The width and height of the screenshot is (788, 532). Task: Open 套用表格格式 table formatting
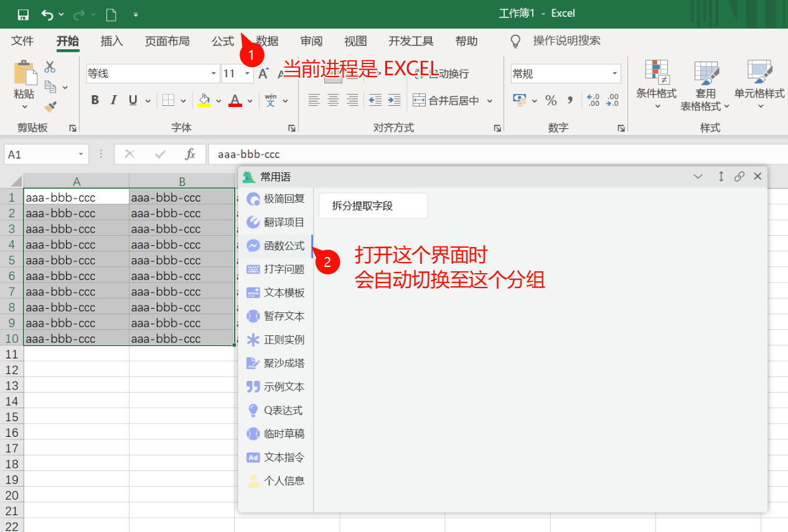tap(705, 85)
